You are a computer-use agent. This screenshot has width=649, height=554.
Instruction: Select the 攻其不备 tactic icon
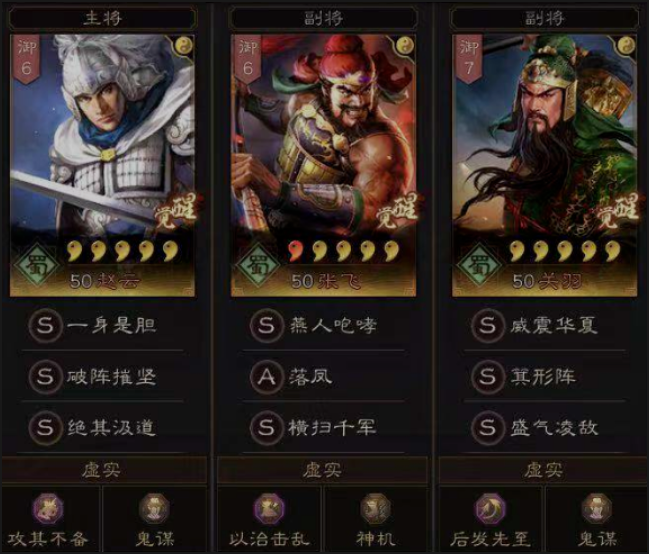click(48, 509)
